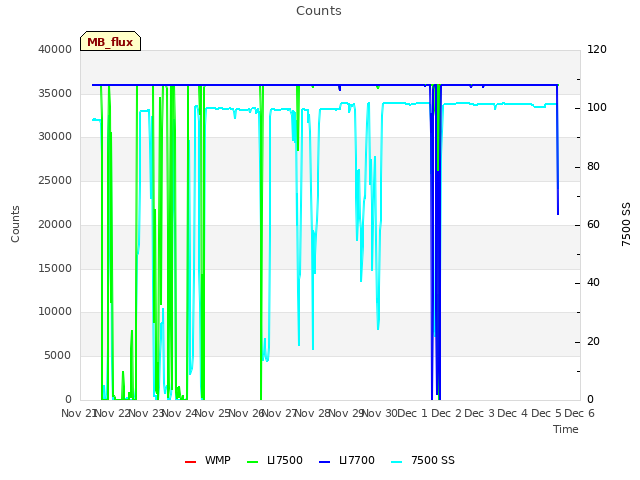Viewport: 640px width, 480px height.
Task: Click the blue LI7700 drop at Dec 5
Action: 558,149
